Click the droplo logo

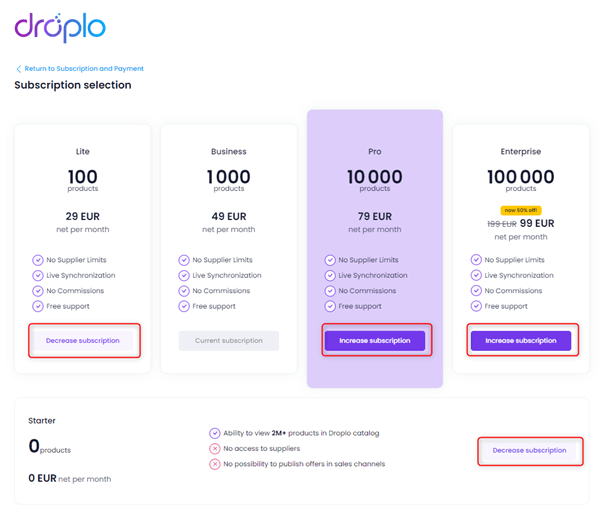pyautogui.click(x=60, y=28)
